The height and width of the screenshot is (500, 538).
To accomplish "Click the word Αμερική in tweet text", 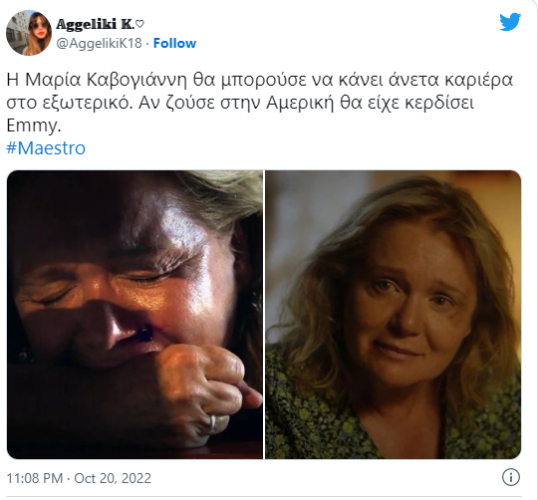I will coord(300,103).
